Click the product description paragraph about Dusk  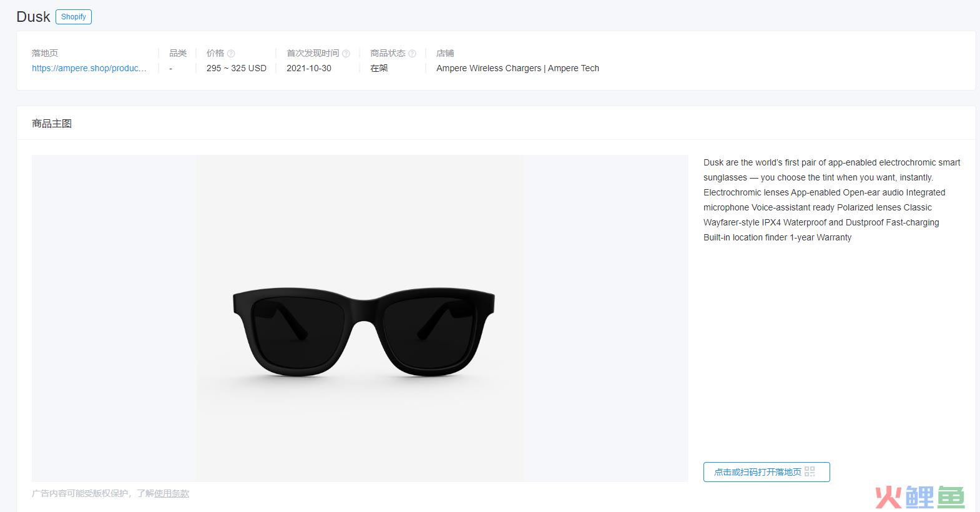click(832, 200)
